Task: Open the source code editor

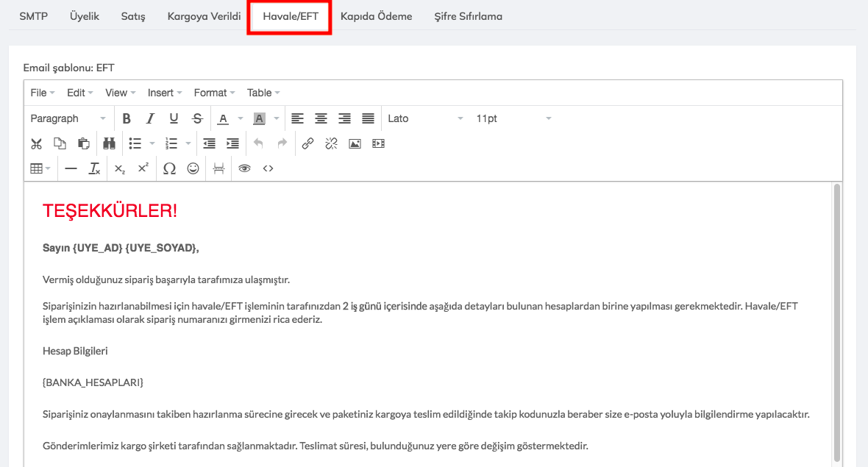Action: (x=268, y=168)
